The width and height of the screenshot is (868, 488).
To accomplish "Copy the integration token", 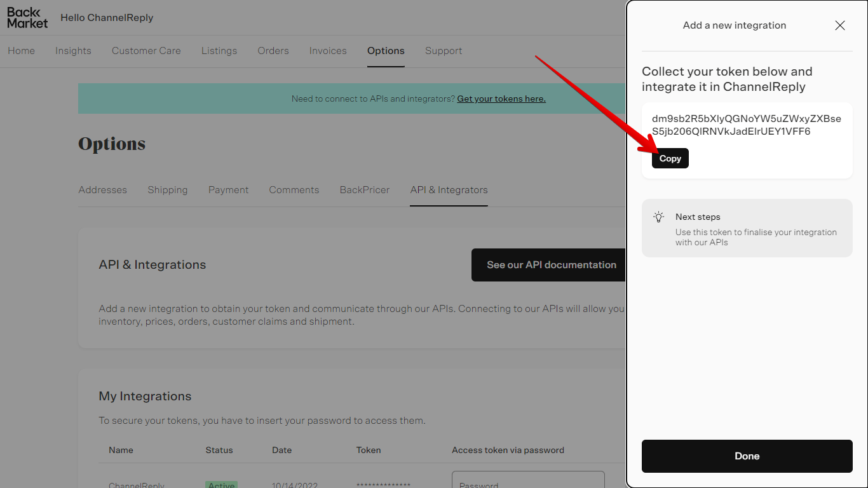I will point(670,158).
